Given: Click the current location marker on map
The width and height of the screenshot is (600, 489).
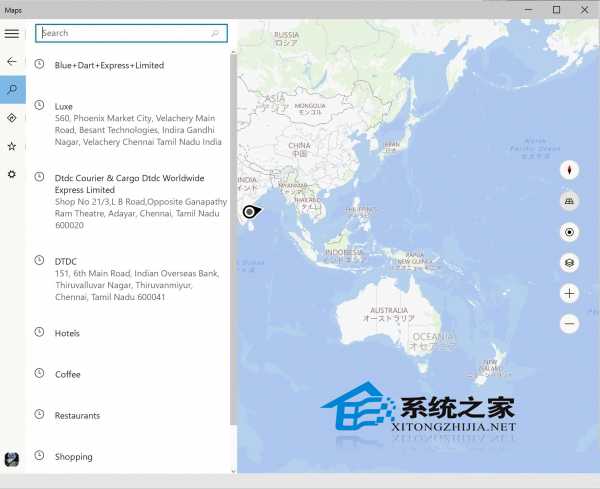Looking at the screenshot, I should pos(251,211).
